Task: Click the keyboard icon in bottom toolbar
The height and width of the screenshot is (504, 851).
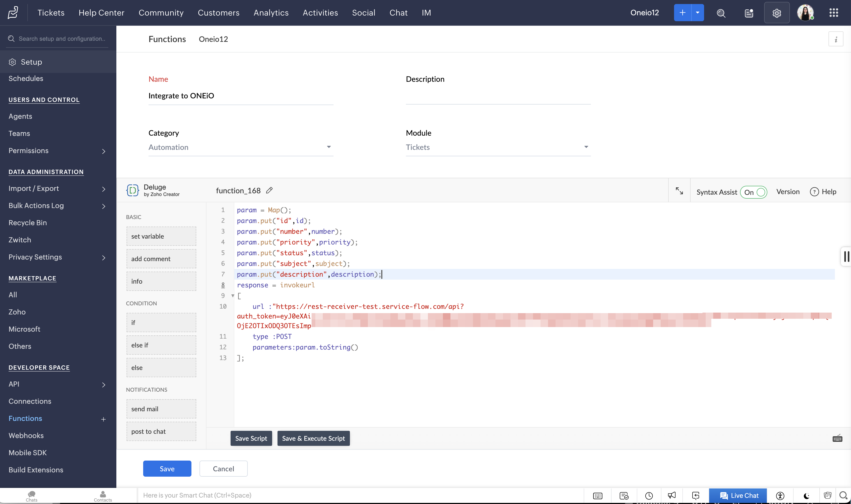Action: coord(598,496)
